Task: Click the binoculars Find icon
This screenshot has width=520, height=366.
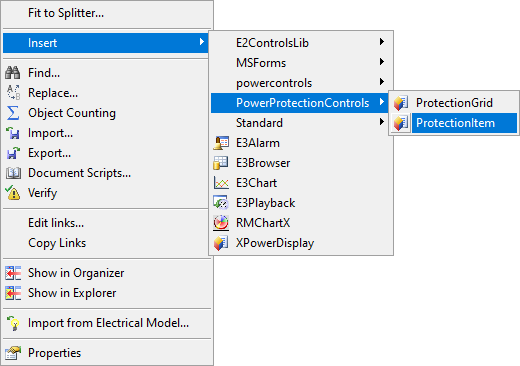Action: pyautogui.click(x=13, y=73)
